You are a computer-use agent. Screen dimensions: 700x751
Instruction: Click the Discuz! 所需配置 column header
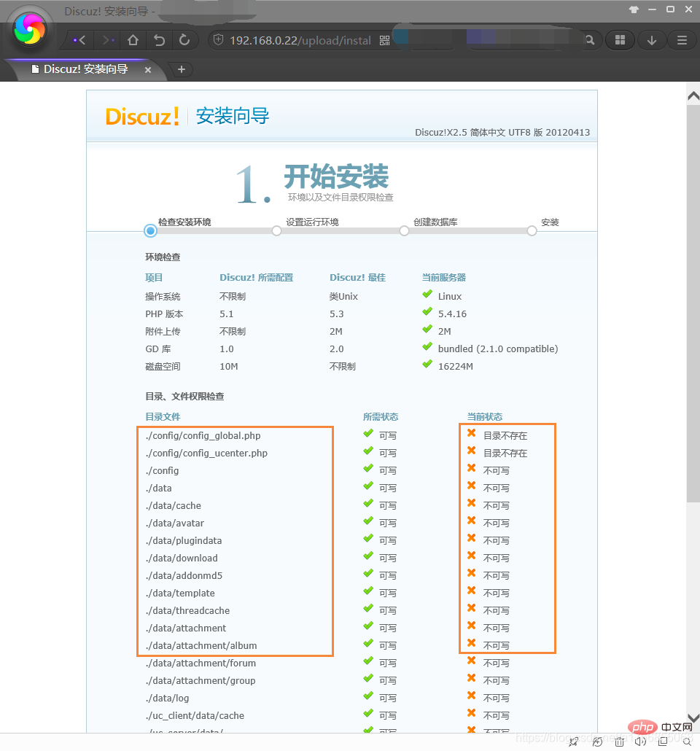click(257, 278)
